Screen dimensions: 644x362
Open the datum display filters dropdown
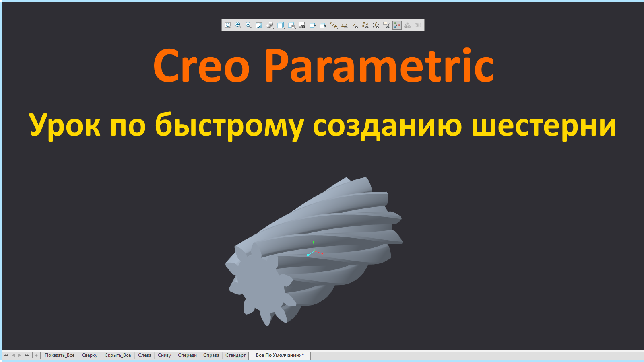click(334, 25)
